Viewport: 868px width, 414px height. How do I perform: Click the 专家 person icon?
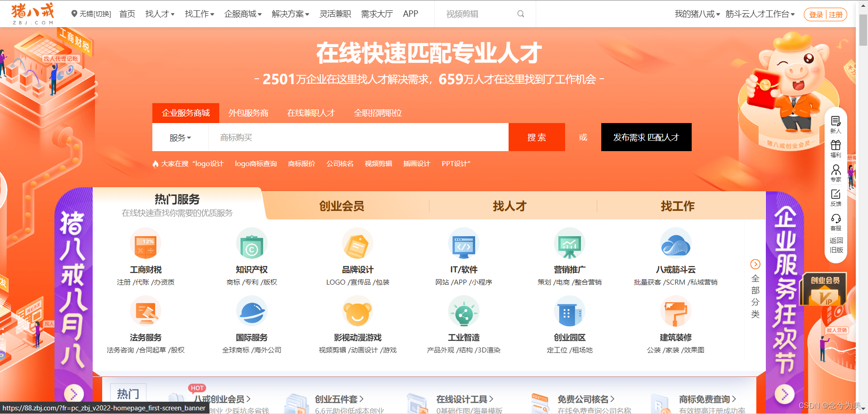click(836, 170)
